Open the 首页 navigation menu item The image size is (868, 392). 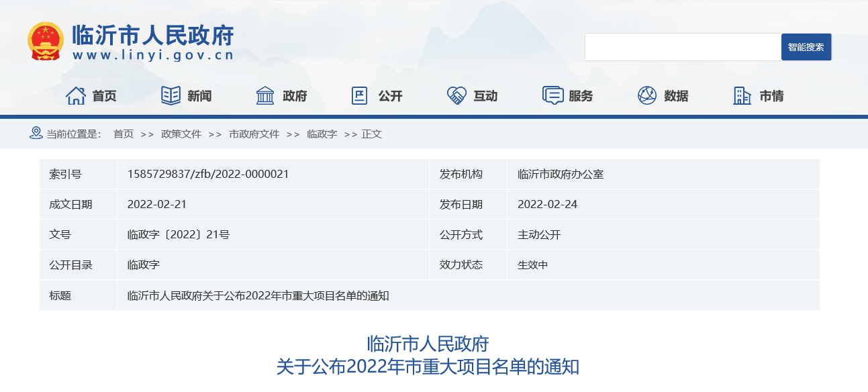[104, 96]
